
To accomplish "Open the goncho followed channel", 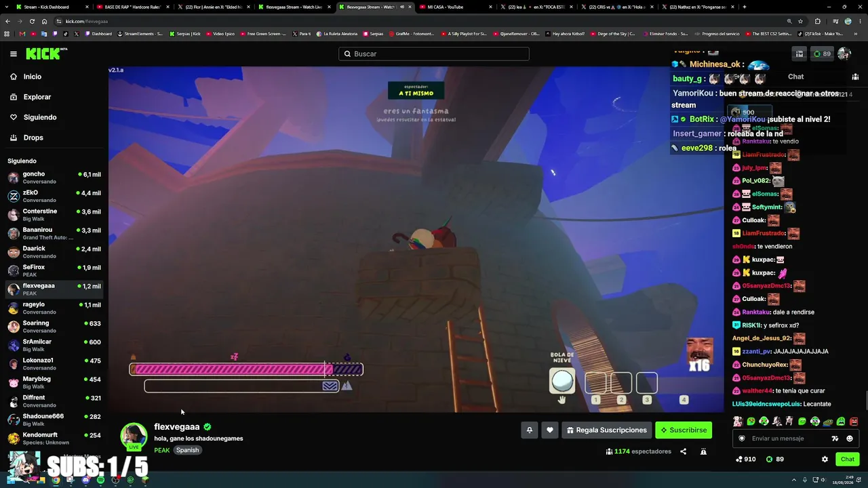I will coord(54,178).
